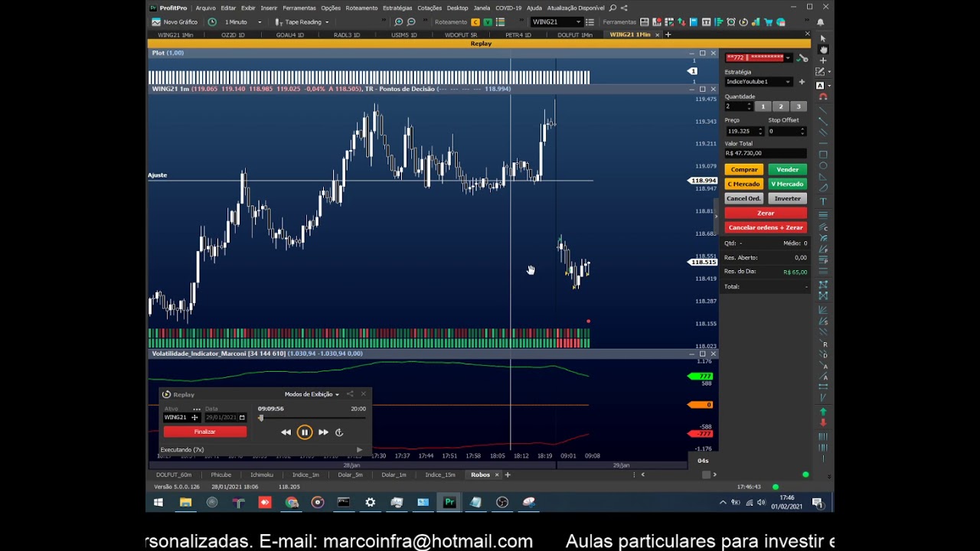Set quantity preset to 1
Viewport: 980px width, 551px height.
pyautogui.click(x=763, y=106)
